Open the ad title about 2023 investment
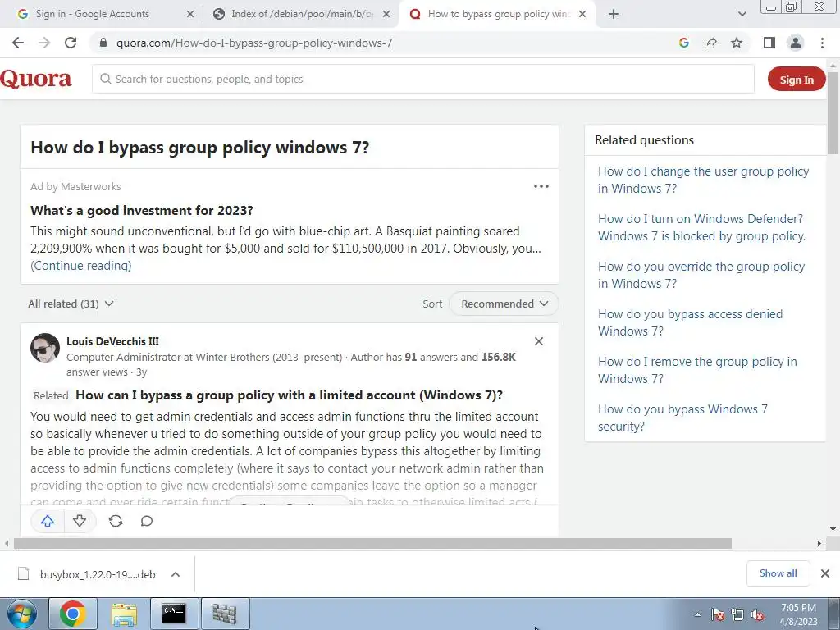 click(141, 211)
